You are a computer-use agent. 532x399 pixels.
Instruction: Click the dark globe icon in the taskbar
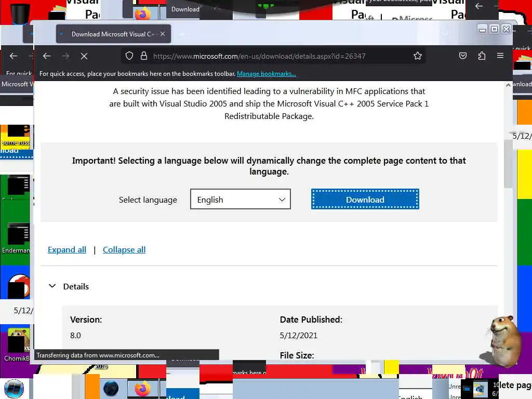point(111,389)
